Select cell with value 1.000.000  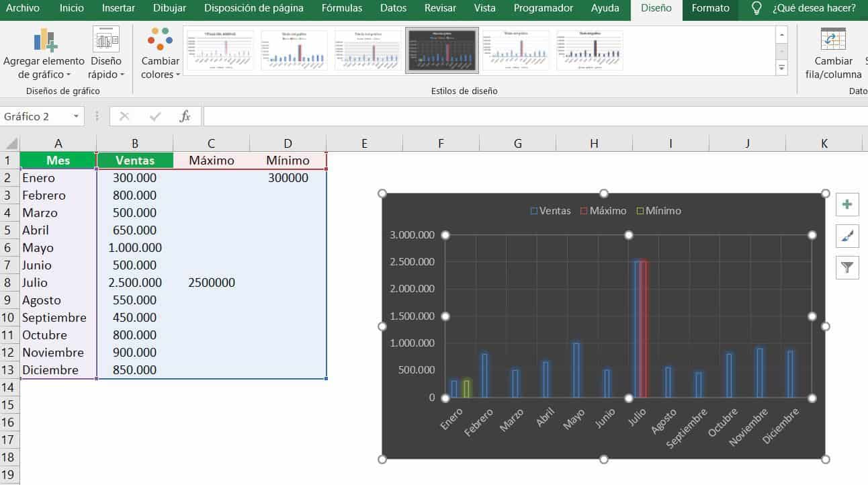click(135, 248)
